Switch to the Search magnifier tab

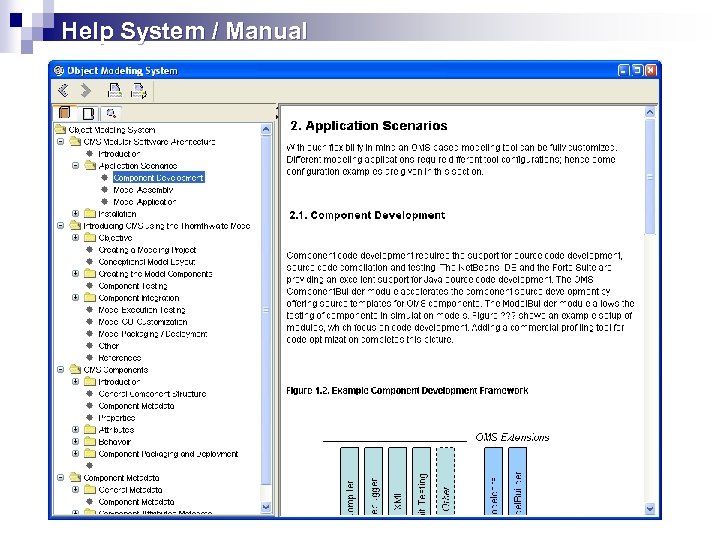(111, 112)
